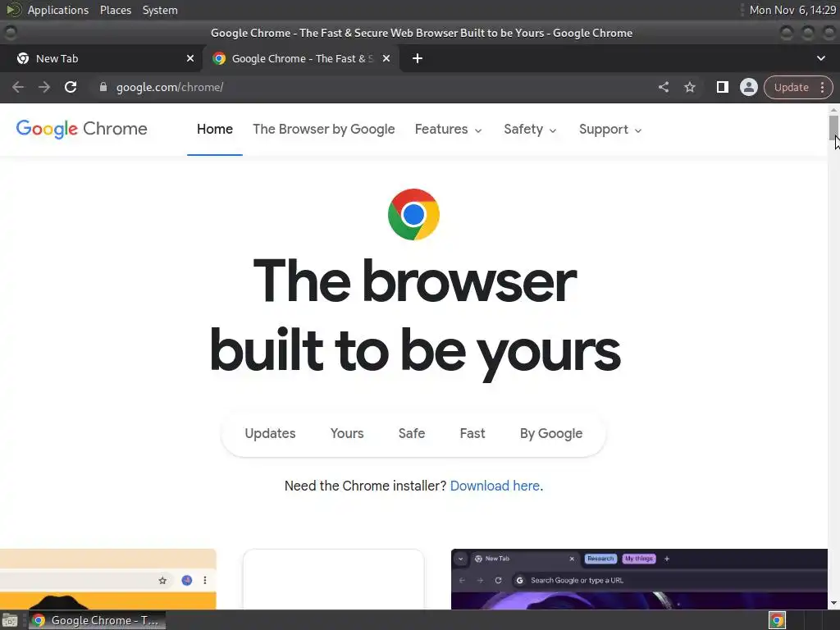Image resolution: width=840 pixels, height=630 pixels.
Task: Switch to the New Tab tab
Action: [x=101, y=58]
